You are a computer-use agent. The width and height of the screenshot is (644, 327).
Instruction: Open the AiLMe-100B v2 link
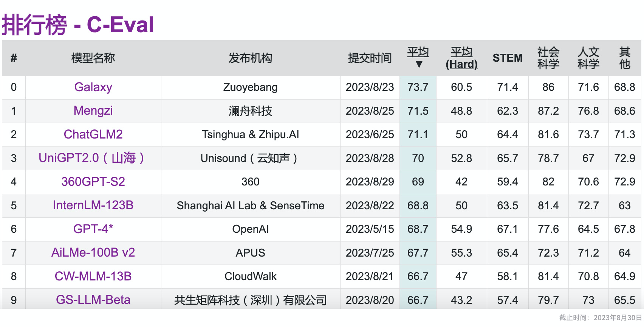pyautogui.click(x=93, y=252)
